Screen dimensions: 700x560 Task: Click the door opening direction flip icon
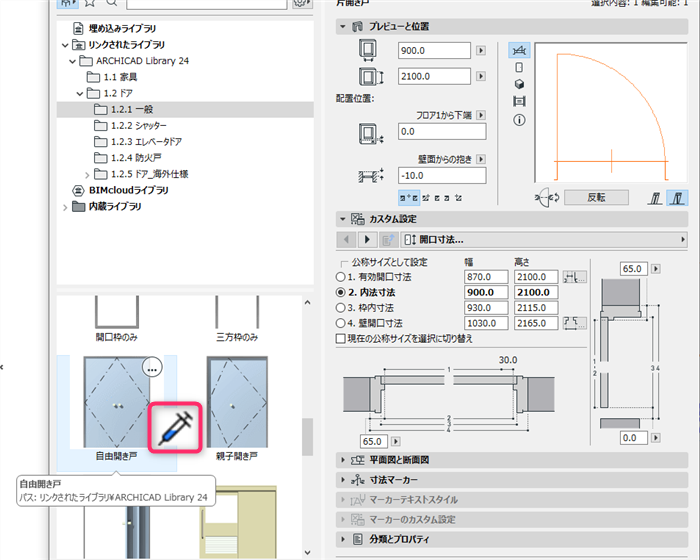coord(547,197)
